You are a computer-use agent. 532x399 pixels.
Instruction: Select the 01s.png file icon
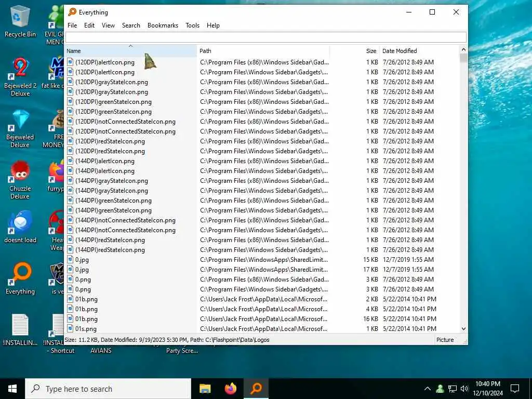coord(70,328)
